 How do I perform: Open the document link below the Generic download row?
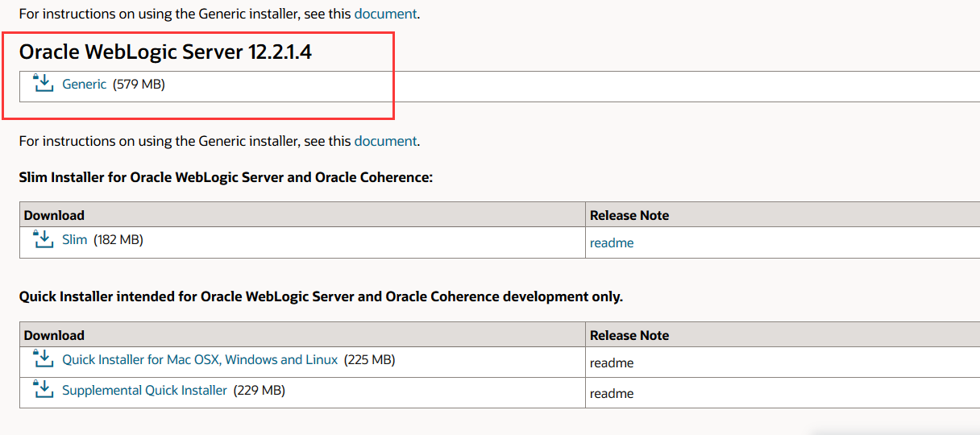[x=385, y=141]
